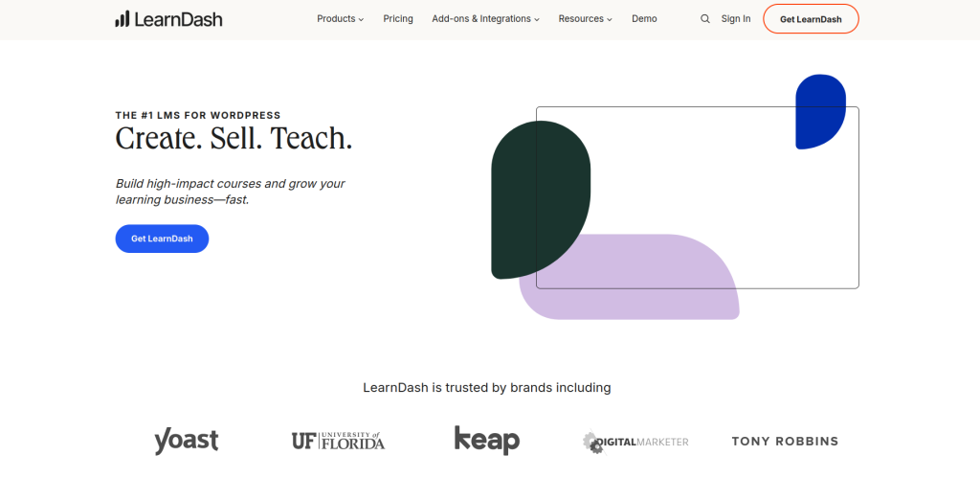Image resolution: width=980 pixels, height=501 pixels.
Task: Click the University of Florida logo
Action: point(338,441)
